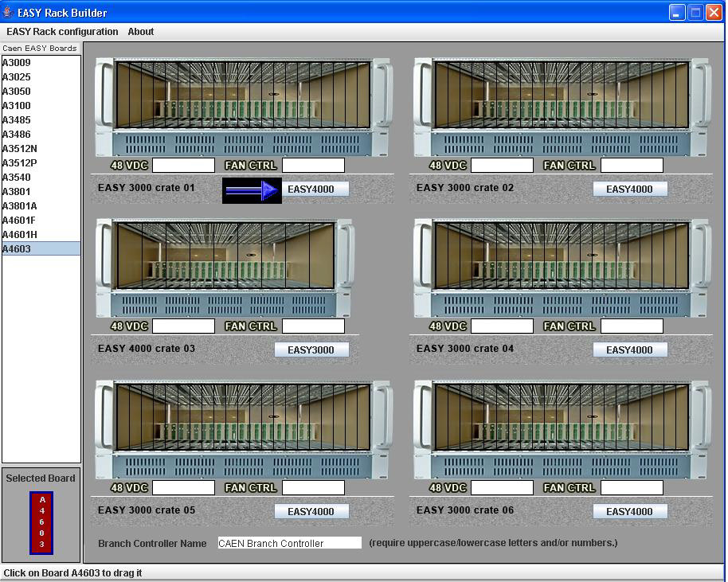Click the red A4603 selected board icon
728x582 pixels.
pos(42,522)
